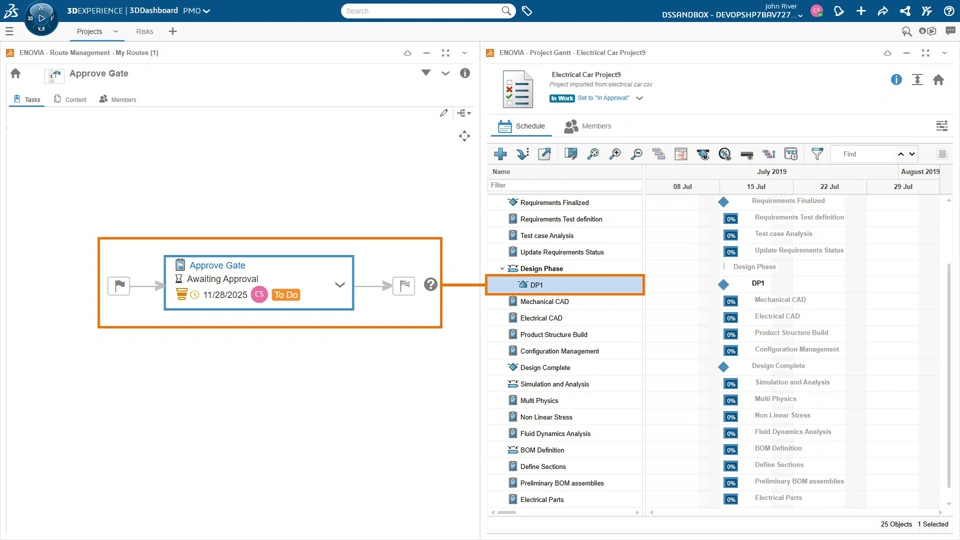The height and width of the screenshot is (540, 960).
Task: Click the tag icon beside search
Action: point(527,11)
